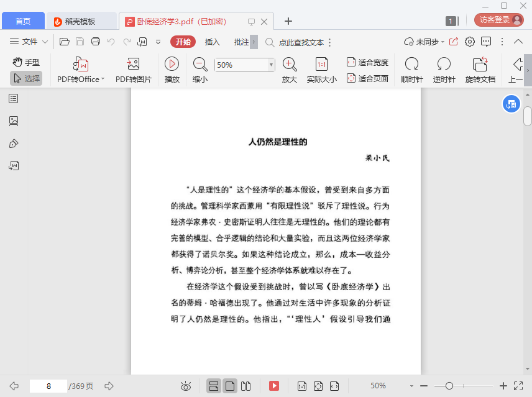Show more ribbon tabs with arrow
Screen dimensions: 532x397
click(x=254, y=42)
